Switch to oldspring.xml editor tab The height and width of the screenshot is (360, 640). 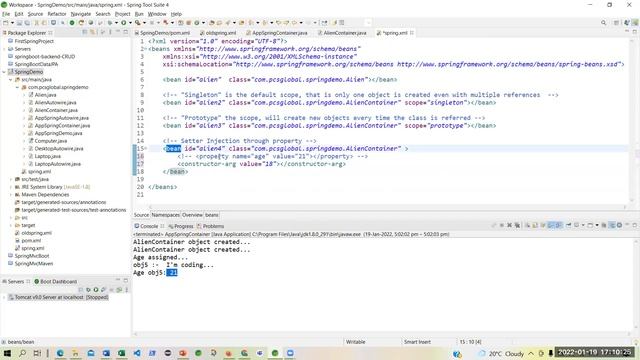(x=218, y=33)
